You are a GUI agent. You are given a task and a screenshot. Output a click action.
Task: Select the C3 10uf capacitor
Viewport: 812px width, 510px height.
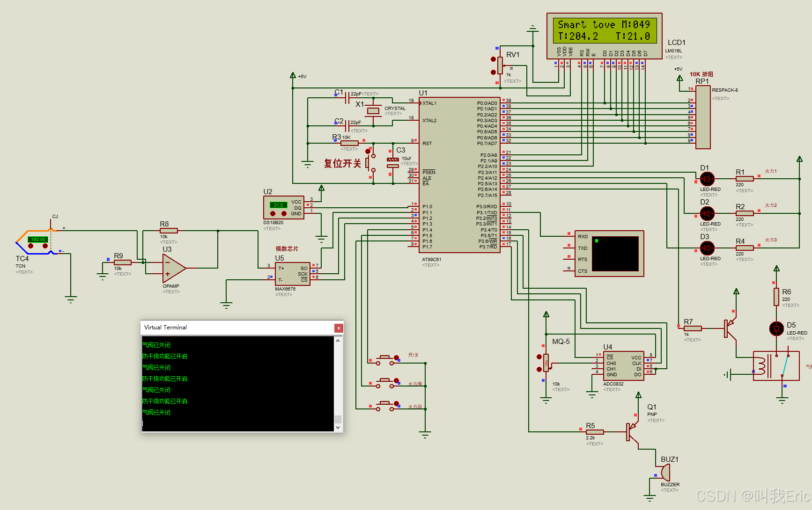click(x=393, y=162)
